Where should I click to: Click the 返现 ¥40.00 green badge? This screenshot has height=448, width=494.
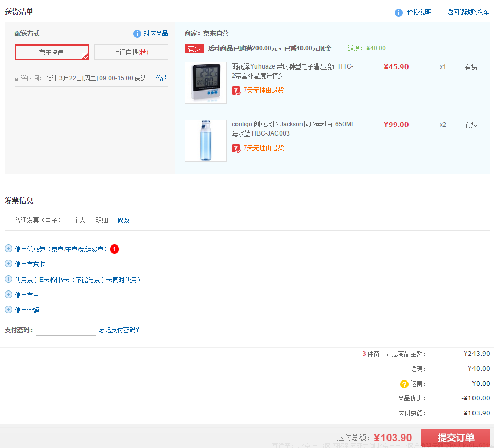(366, 48)
